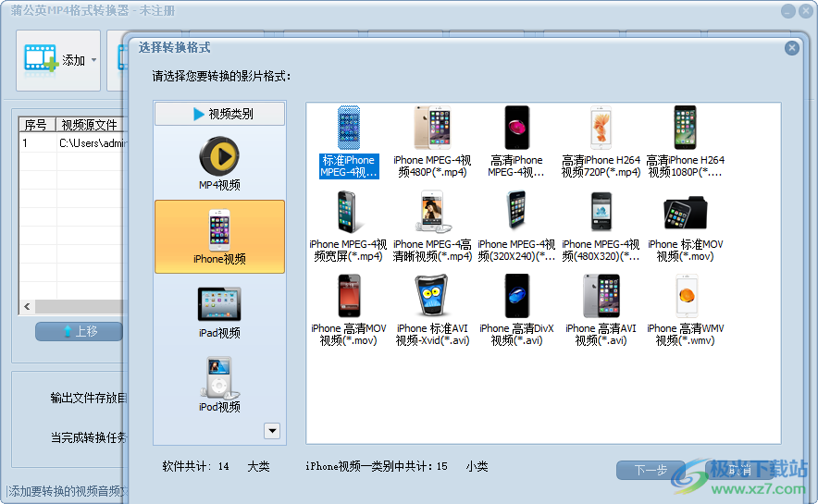Click the 序号 column header

click(36, 125)
